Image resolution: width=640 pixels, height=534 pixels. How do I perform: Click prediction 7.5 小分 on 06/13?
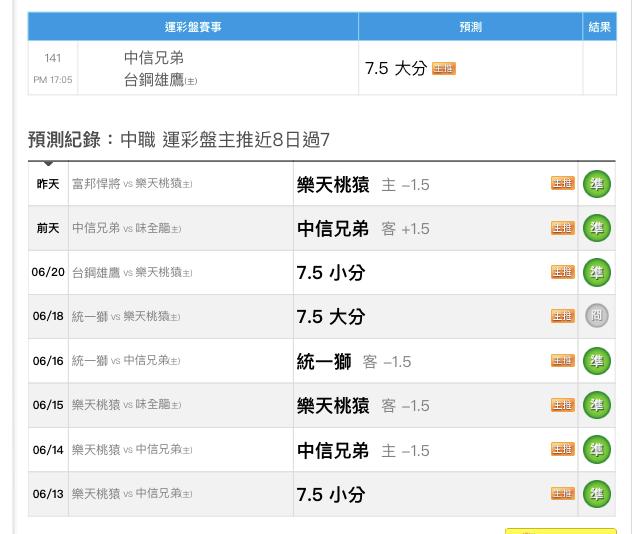[331, 494]
